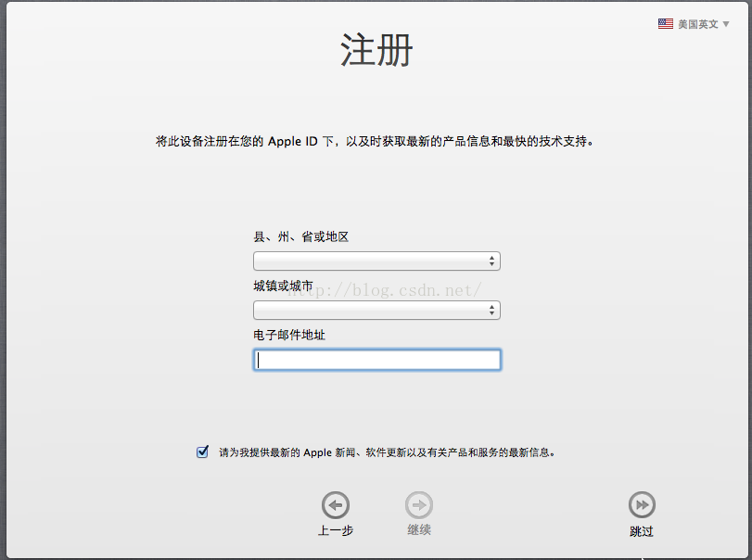752x560 pixels.
Task: Click the triangle beside 美国英文
Action: [x=726, y=24]
